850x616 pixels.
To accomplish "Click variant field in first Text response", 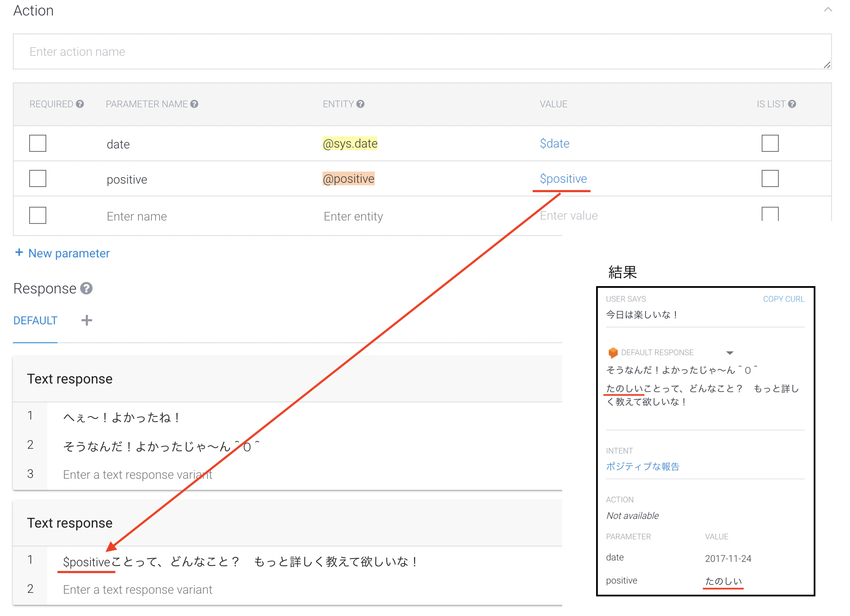I will (x=138, y=474).
